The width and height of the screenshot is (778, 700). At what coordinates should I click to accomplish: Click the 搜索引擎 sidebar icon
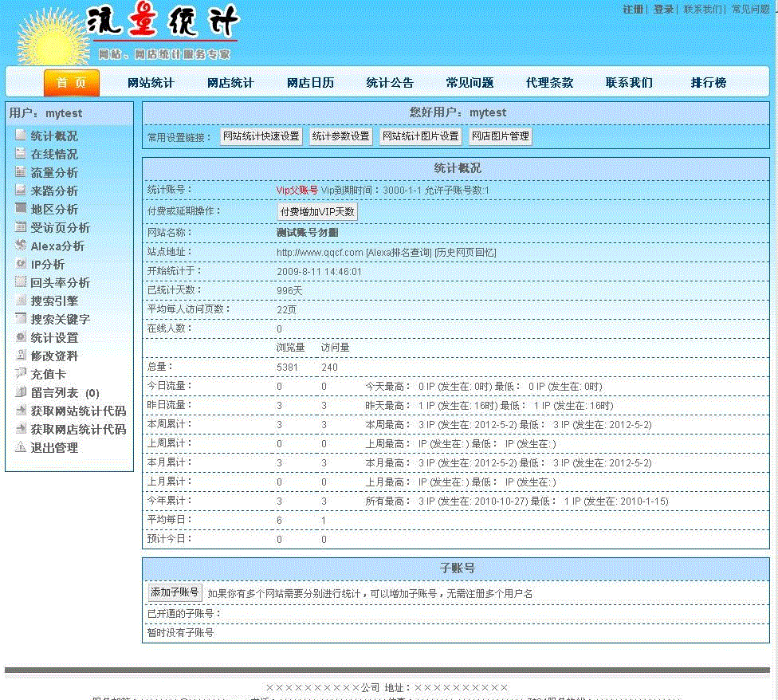(21, 301)
